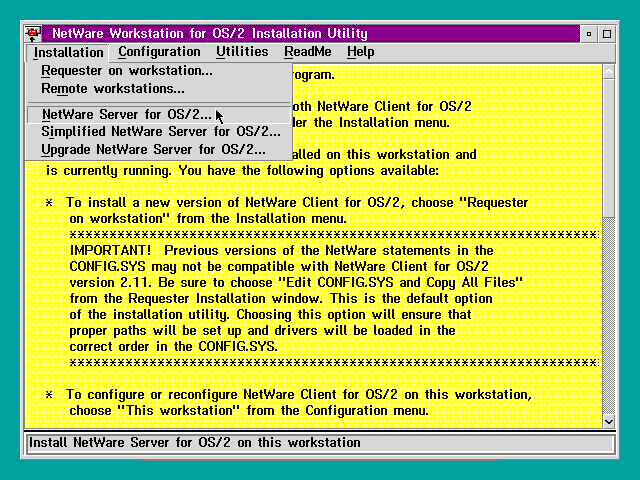Click the line starting "To configure or reconfigure"
This screenshot has height=480, width=640.
299,395
